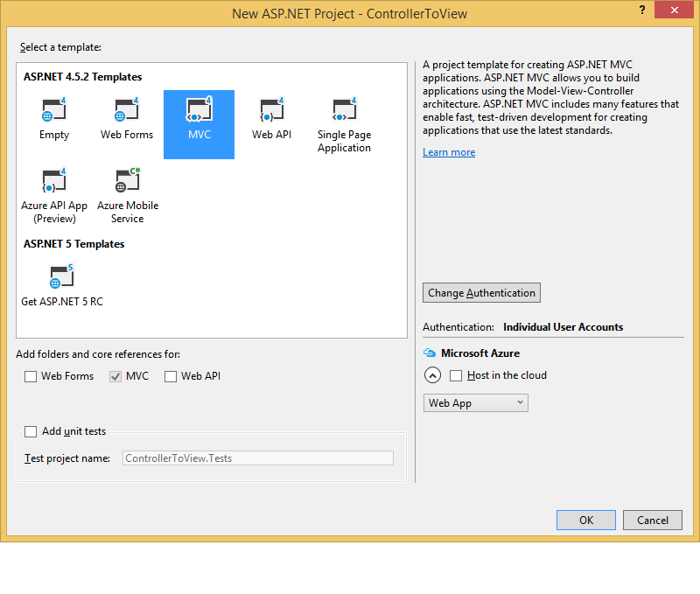This screenshot has height=594, width=700.
Task: Select Single Page Application template
Action: 344,124
